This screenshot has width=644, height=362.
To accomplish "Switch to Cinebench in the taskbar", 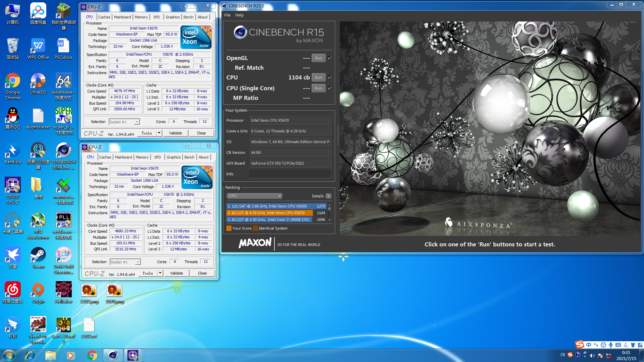I will click(x=113, y=355).
